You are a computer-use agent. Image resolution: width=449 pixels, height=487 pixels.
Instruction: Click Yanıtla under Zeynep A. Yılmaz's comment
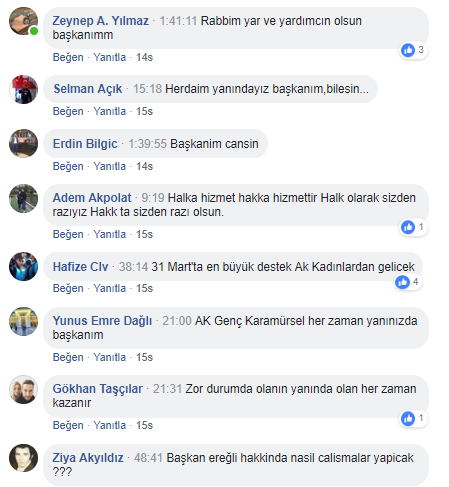110,57
